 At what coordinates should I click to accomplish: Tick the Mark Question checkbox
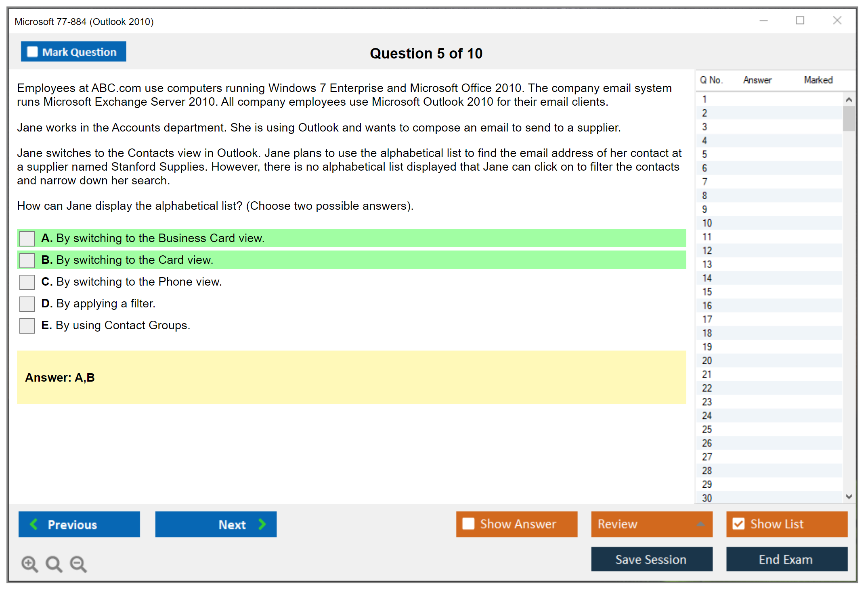(32, 52)
